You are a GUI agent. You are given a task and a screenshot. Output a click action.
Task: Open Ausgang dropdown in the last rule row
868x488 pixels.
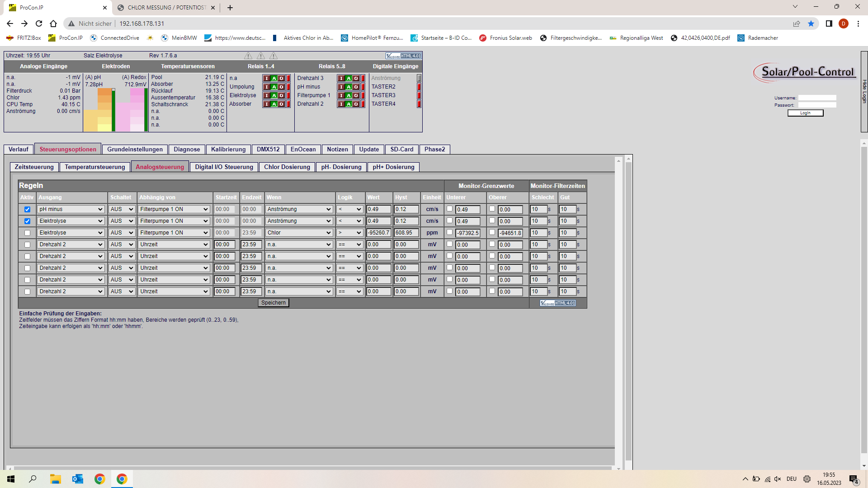coord(71,291)
